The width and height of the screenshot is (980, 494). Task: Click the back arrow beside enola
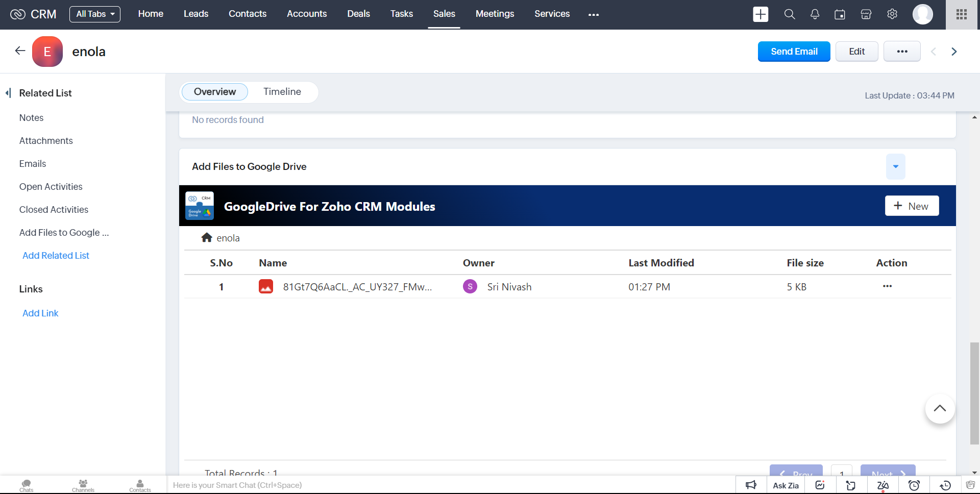point(20,51)
